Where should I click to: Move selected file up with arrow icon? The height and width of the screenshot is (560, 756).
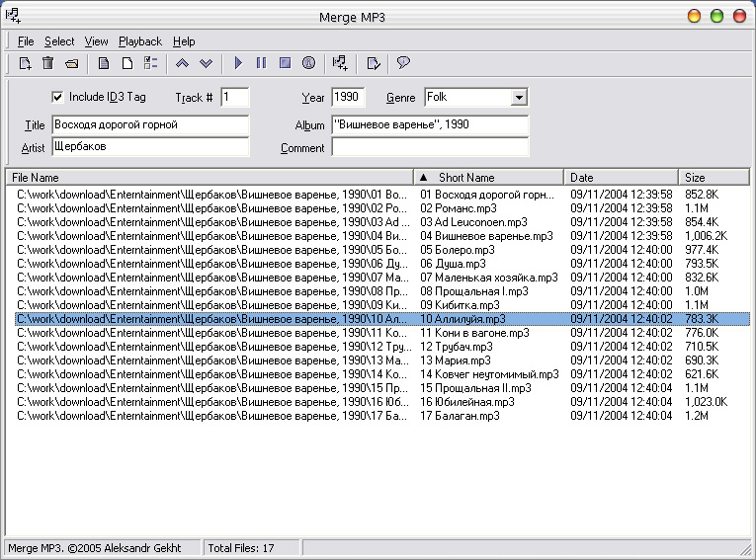(x=182, y=63)
